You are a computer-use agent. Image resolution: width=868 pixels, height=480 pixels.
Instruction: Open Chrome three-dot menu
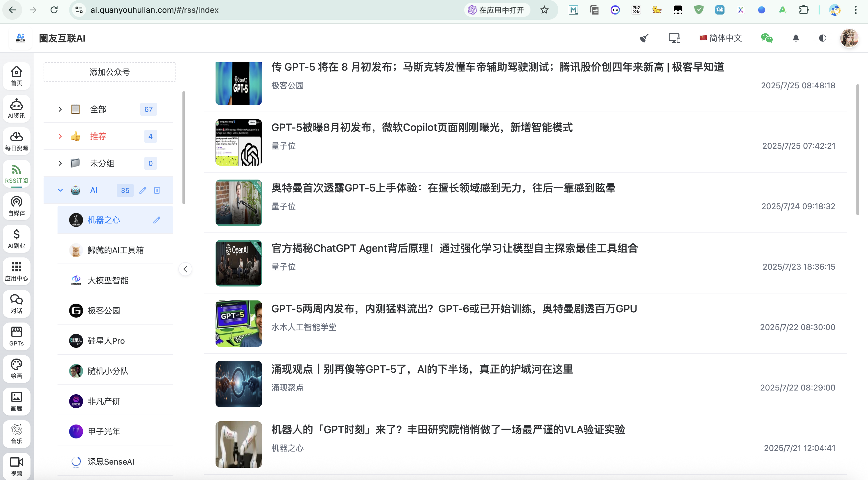[856, 10]
